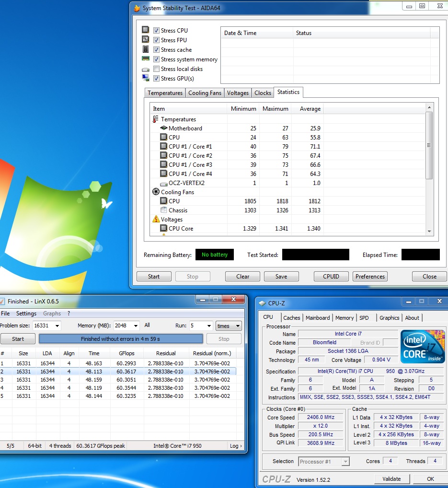The image size is (448, 488).
Task: Click the CPU-Z title bar icon
Action: point(262,303)
